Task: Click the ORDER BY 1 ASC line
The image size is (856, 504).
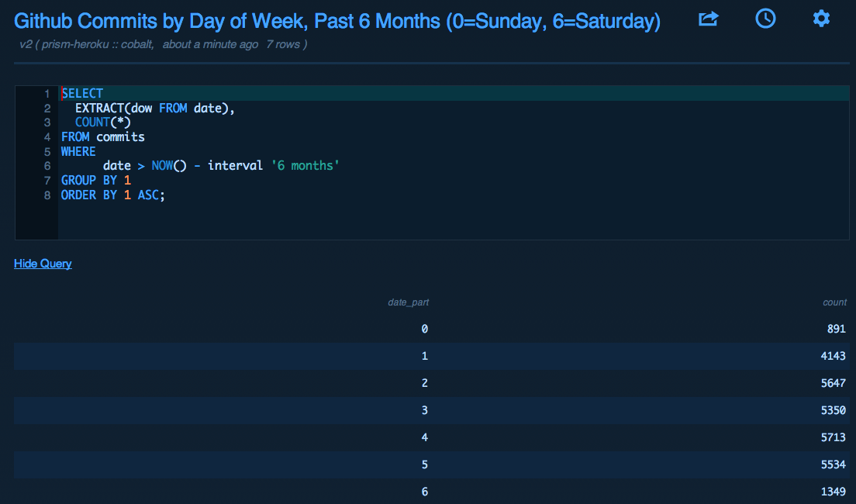Action: point(113,195)
